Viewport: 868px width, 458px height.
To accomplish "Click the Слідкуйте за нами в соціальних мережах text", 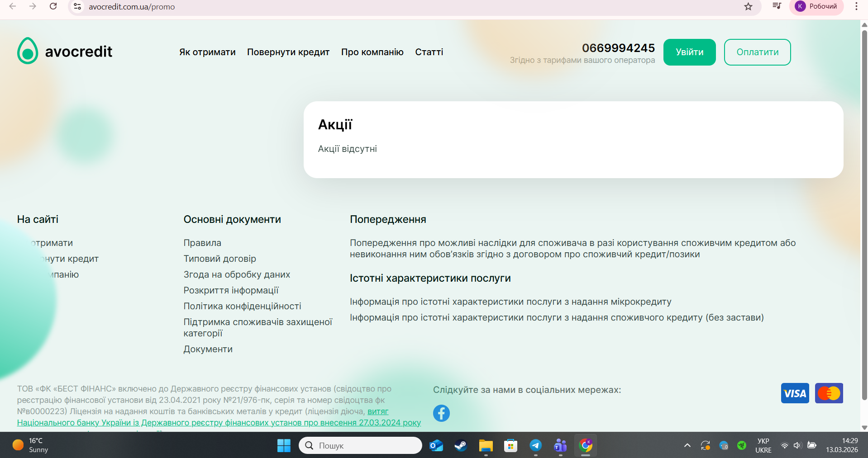I will point(527,390).
